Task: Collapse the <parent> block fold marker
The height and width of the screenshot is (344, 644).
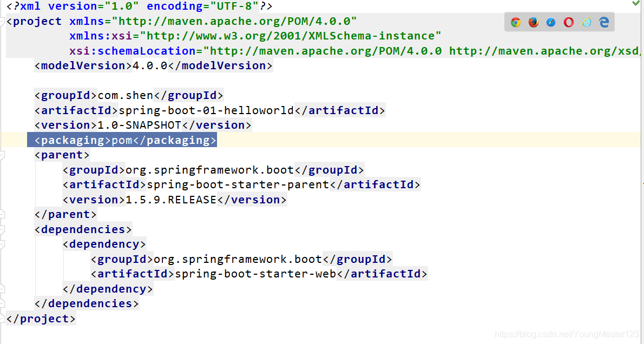Action: click(x=2, y=155)
